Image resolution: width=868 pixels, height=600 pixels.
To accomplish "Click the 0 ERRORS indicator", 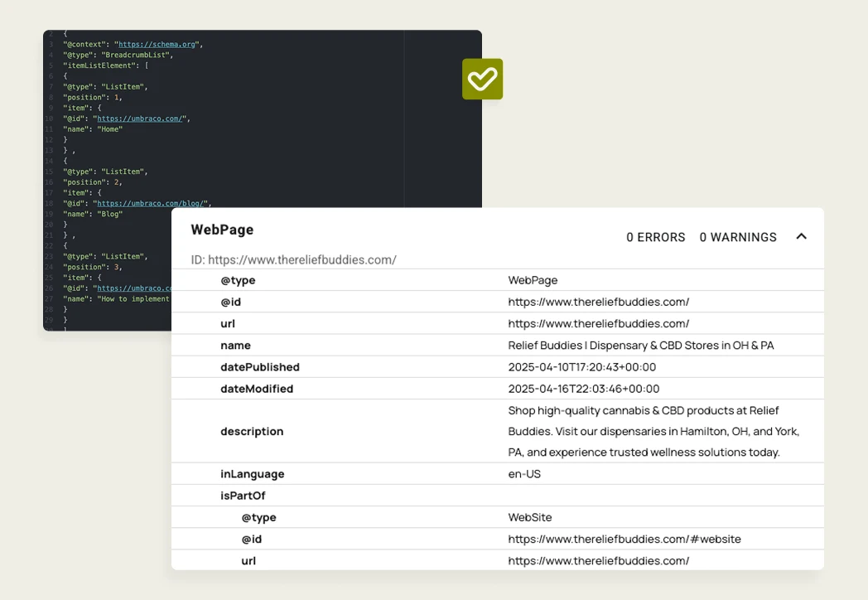I will (655, 237).
